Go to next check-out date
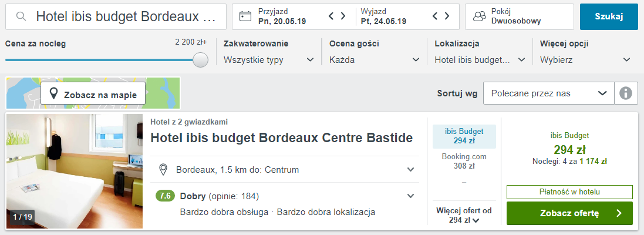This screenshot has height=235, width=644. pos(447,16)
